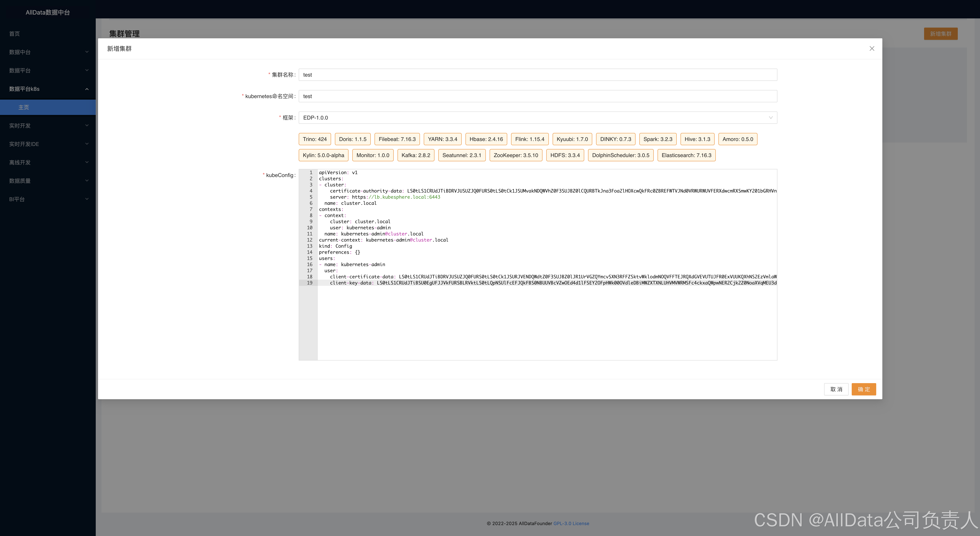The width and height of the screenshot is (980, 536).
Task: Open the 框架 EDP-1.0.0 dropdown
Action: [537, 118]
